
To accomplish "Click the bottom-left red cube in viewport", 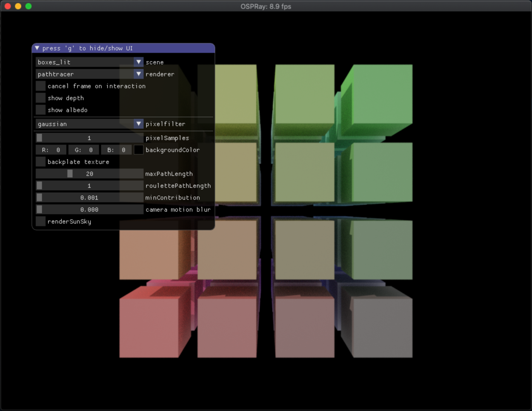I will point(149,328).
